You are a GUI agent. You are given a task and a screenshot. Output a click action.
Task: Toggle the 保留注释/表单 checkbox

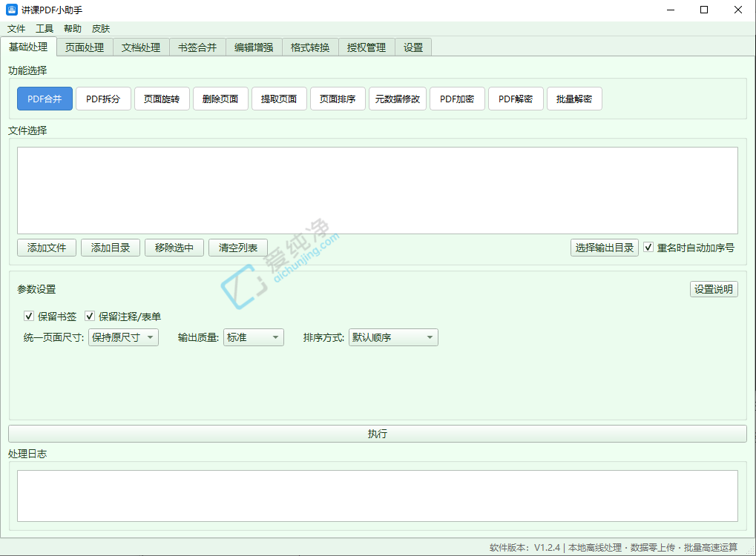coord(90,316)
